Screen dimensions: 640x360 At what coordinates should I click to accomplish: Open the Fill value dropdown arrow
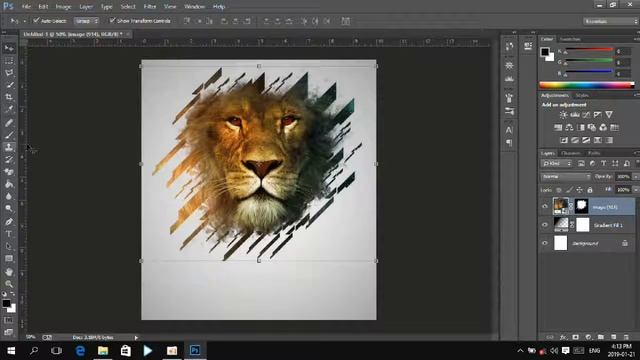635,190
